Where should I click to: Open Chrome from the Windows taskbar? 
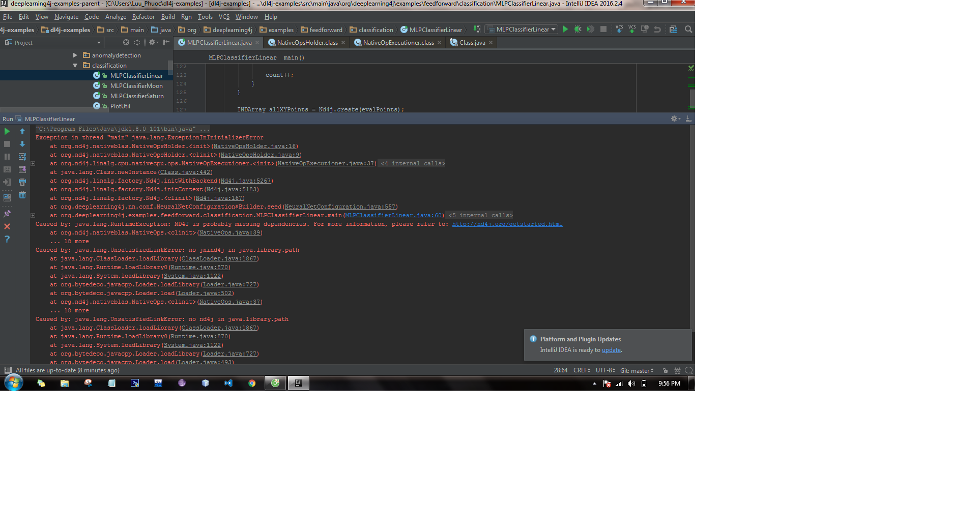[x=252, y=384]
